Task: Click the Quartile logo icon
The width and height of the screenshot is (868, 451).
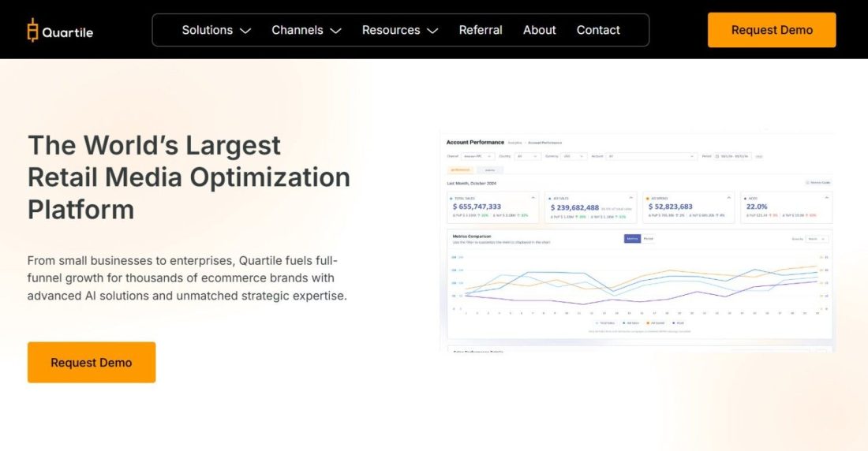Action: [32, 30]
